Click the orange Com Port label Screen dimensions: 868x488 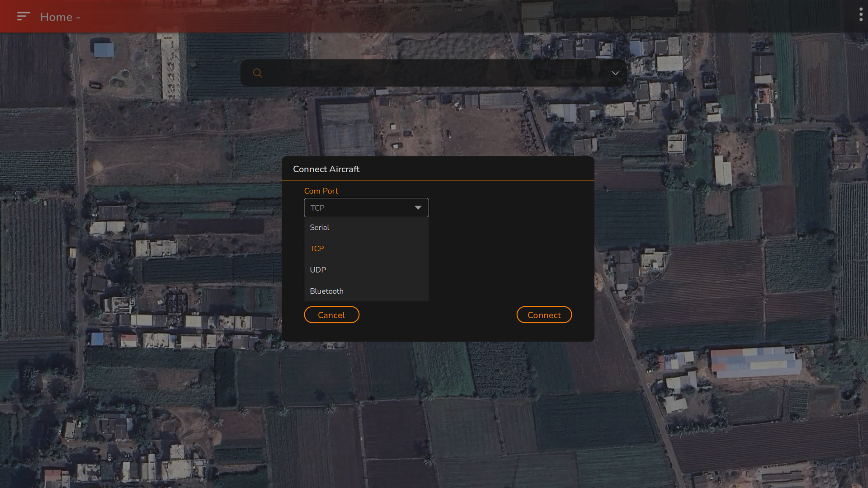coord(321,191)
